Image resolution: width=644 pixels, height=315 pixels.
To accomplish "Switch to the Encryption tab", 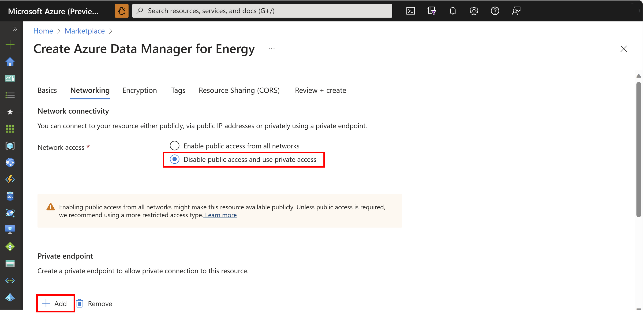I will coord(139,90).
